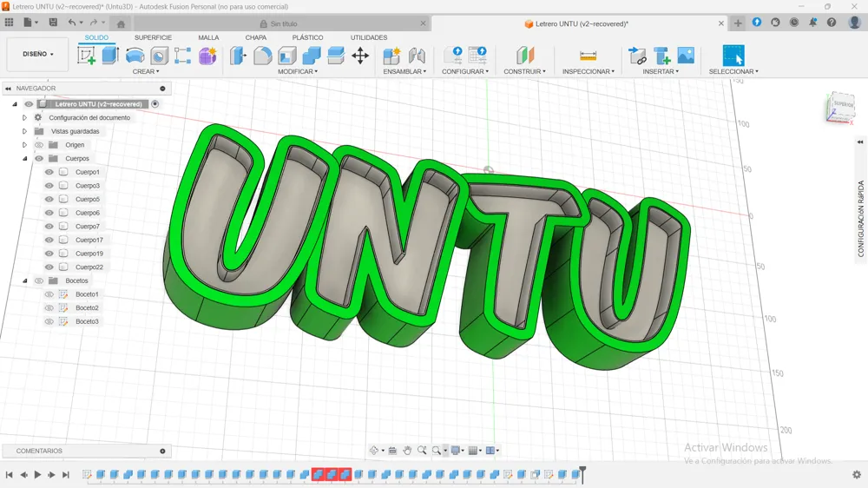Open the DISEÑO workspace dropdown
The image size is (868, 488).
[x=37, y=55]
